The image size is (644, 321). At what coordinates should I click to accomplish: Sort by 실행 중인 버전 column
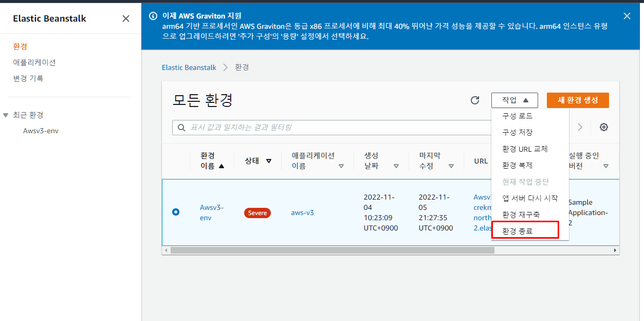pos(588,160)
